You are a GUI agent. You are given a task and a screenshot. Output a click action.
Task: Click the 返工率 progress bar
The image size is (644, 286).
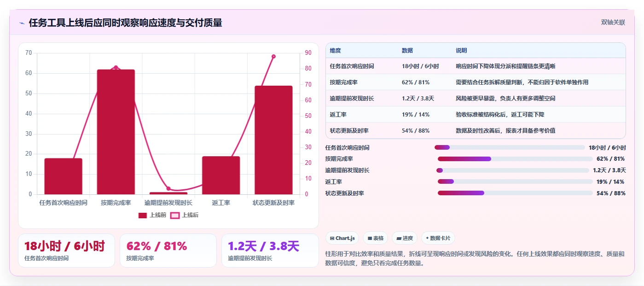pos(515,181)
